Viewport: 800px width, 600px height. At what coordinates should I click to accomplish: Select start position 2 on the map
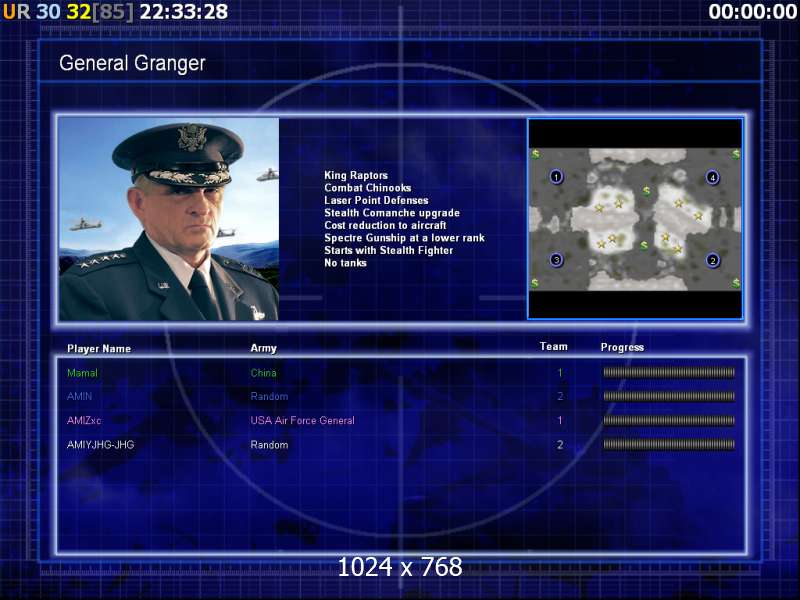click(713, 261)
